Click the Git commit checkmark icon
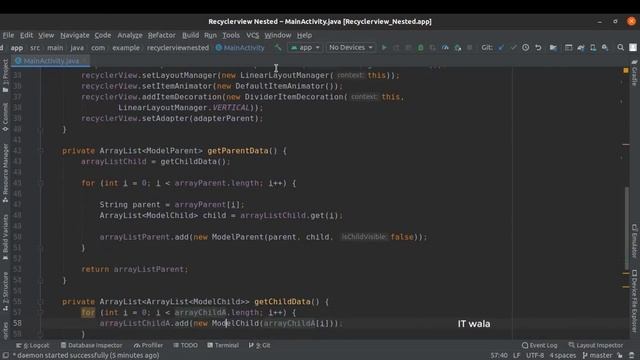640x360 pixels. (x=513, y=47)
